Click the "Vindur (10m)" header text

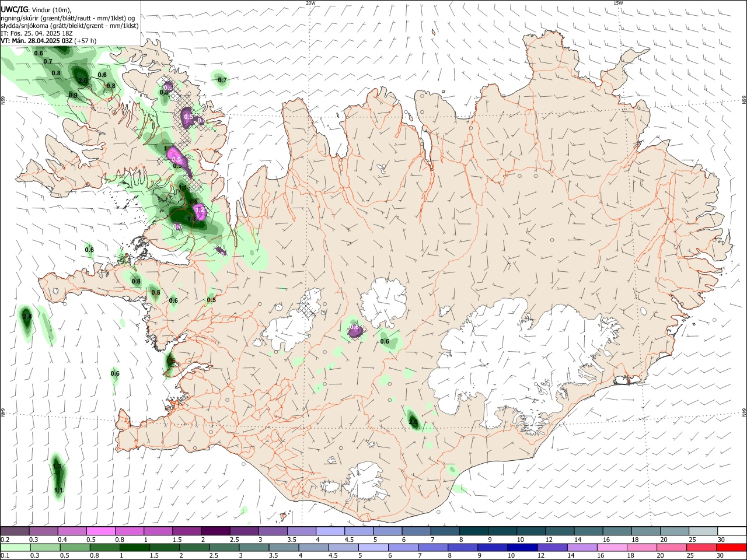[x=52, y=9]
